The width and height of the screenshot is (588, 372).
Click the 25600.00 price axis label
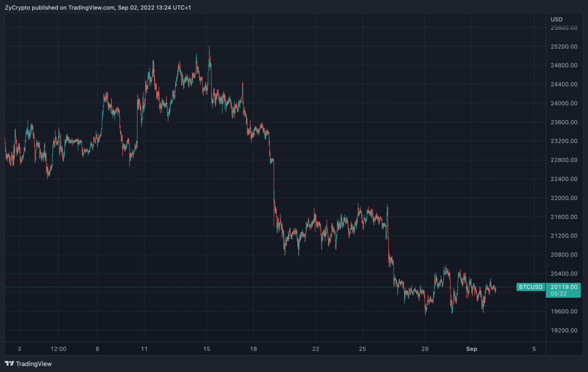click(x=564, y=28)
